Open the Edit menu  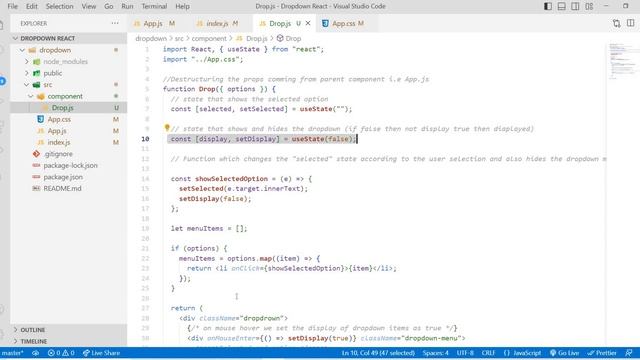pyautogui.click(x=31, y=6)
